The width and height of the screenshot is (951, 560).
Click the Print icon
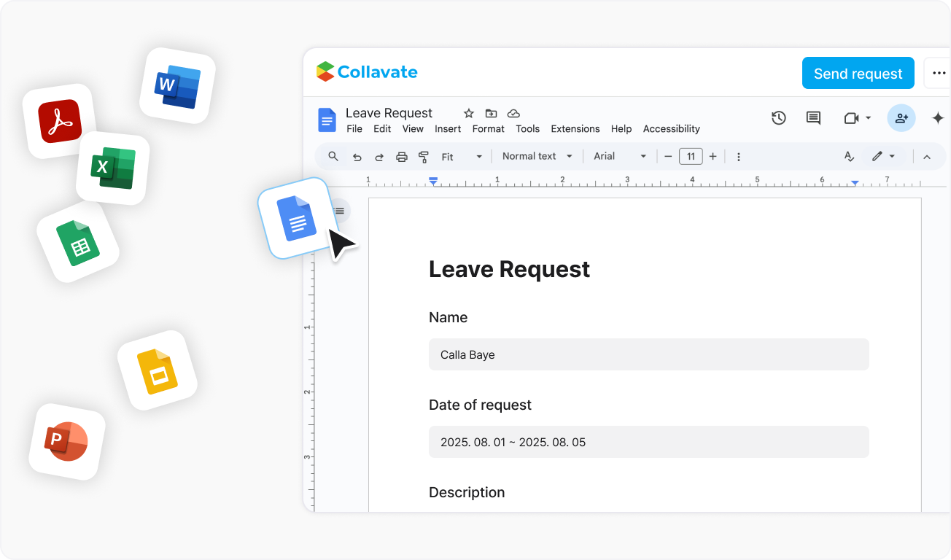[x=401, y=157]
